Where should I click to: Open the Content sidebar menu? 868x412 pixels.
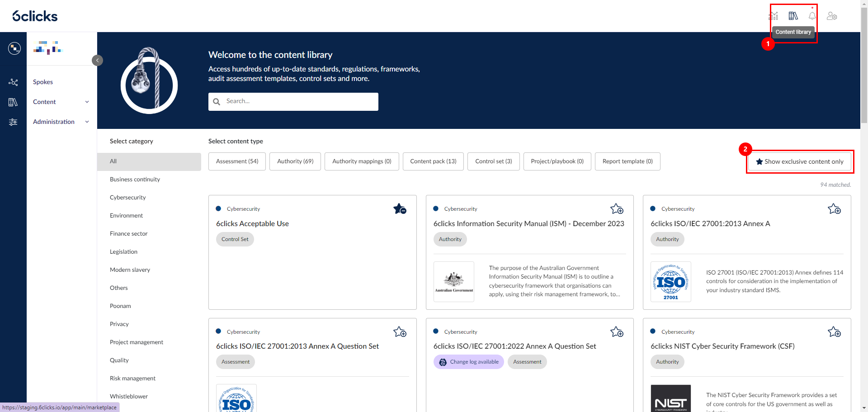coord(44,102)
